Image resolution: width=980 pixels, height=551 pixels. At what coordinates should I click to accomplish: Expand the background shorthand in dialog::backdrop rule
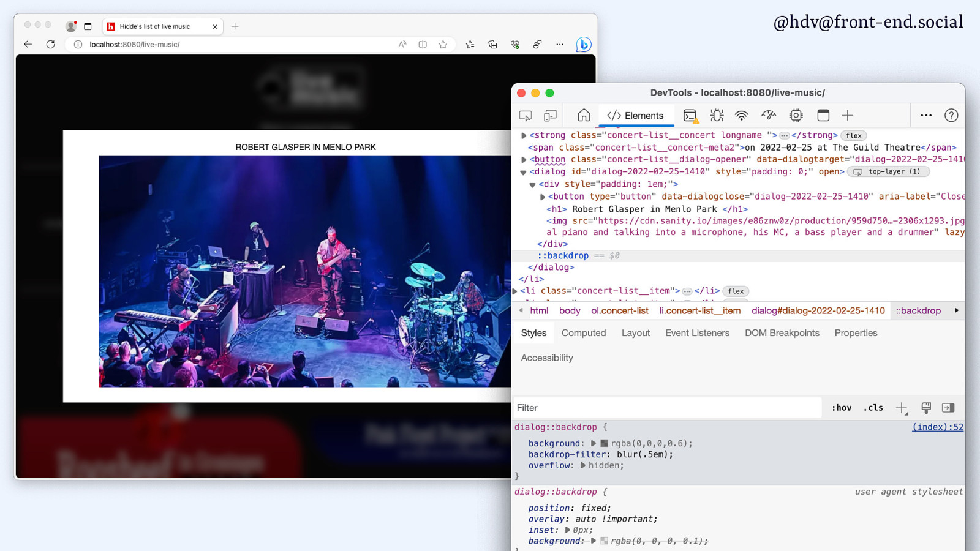click(x=593, y=443)
